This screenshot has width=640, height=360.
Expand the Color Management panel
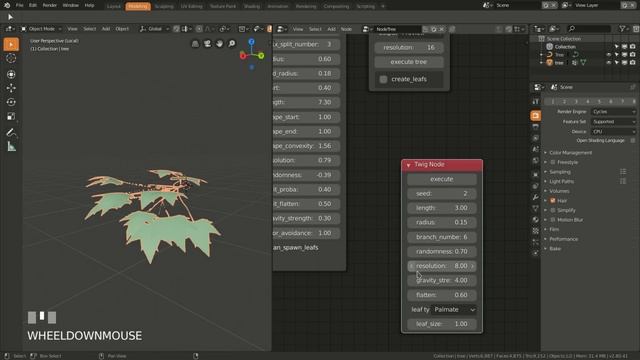570,153
